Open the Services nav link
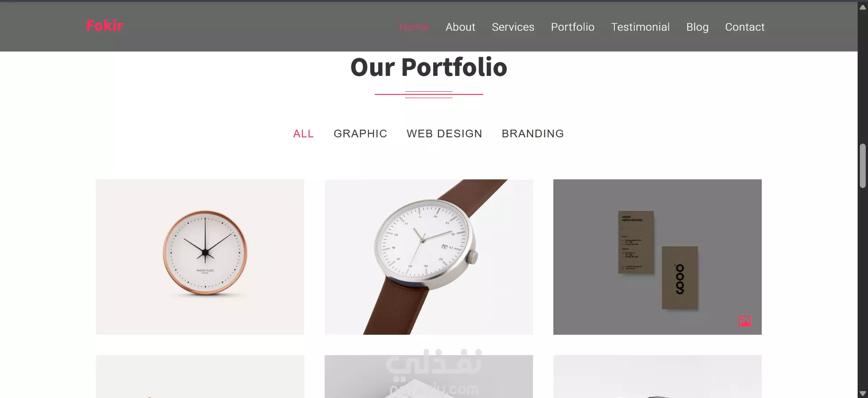 (x=513, y=27)
